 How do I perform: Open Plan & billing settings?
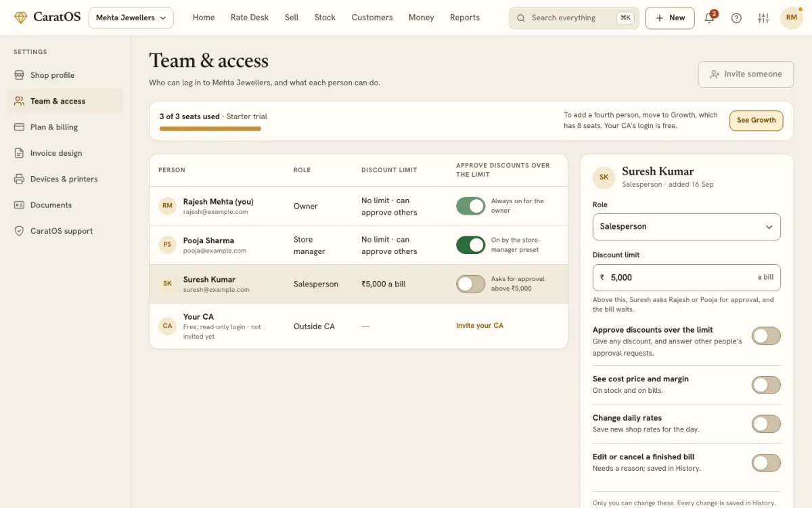pos(66,127)
